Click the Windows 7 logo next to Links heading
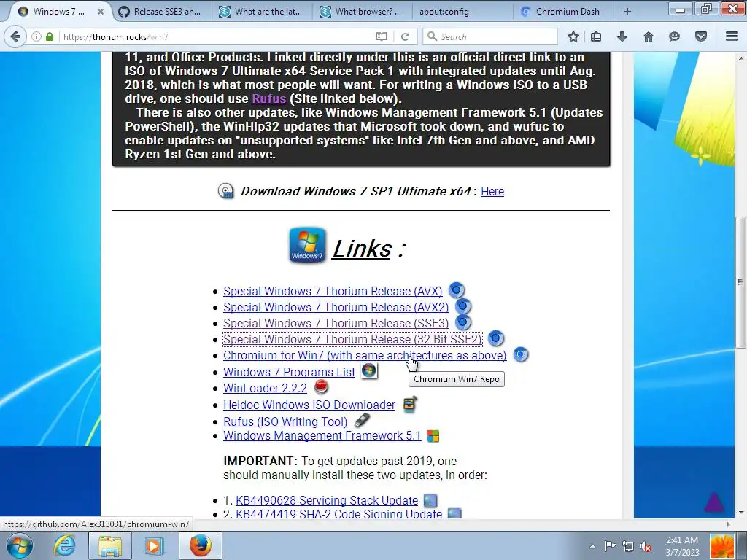The width and height of the screenshot is (747, 560). (307, 245)
